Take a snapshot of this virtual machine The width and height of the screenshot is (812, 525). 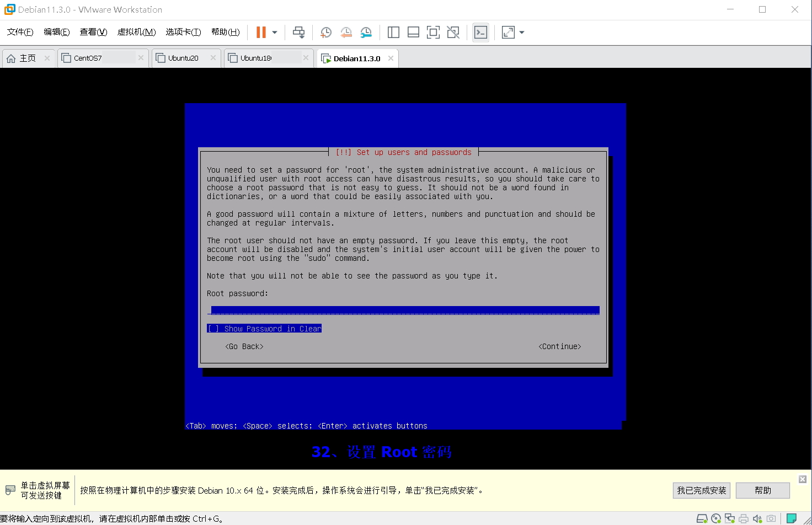pyautogui.click(x=325, y=33)
